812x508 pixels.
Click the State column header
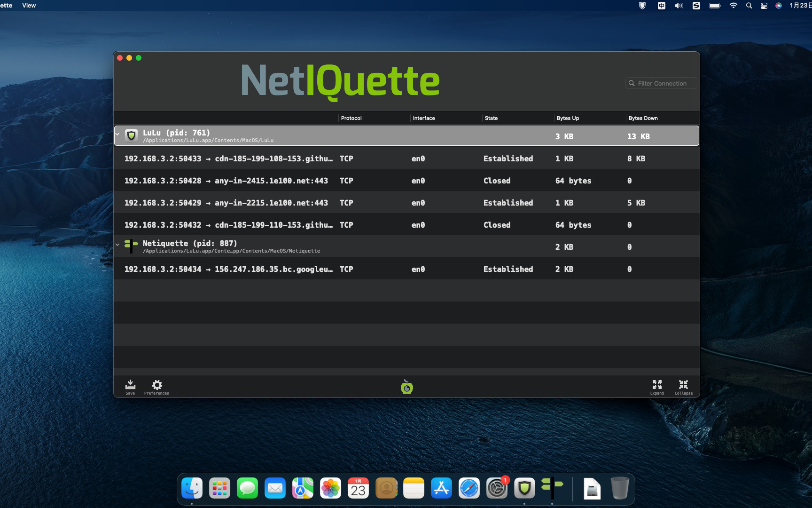491,118
